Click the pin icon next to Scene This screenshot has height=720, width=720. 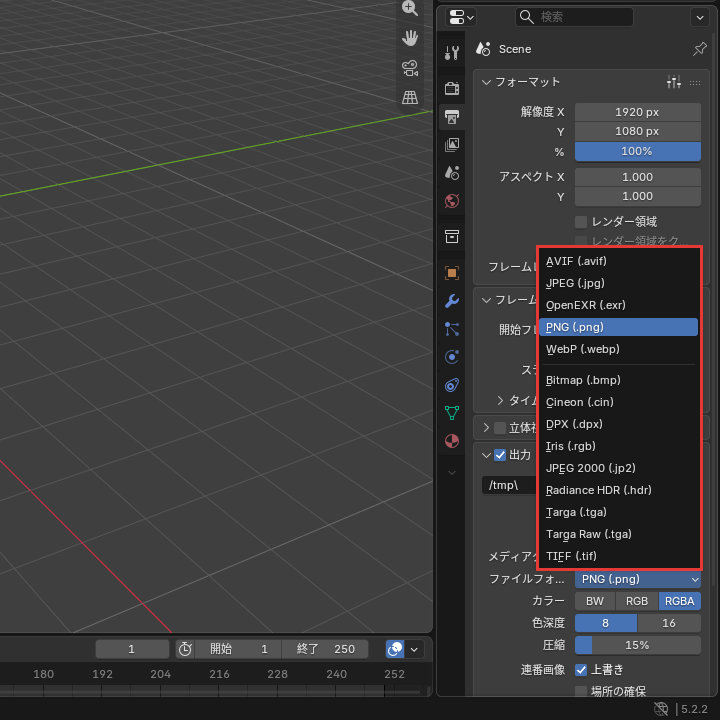699,49
